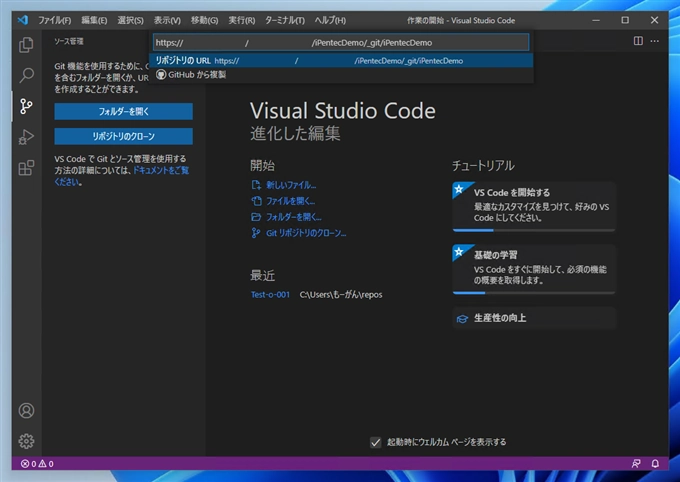Open the 編集(E) menu
Image resolution: width=680 pixels, height=482 pixels.
(x=94, y=20)
